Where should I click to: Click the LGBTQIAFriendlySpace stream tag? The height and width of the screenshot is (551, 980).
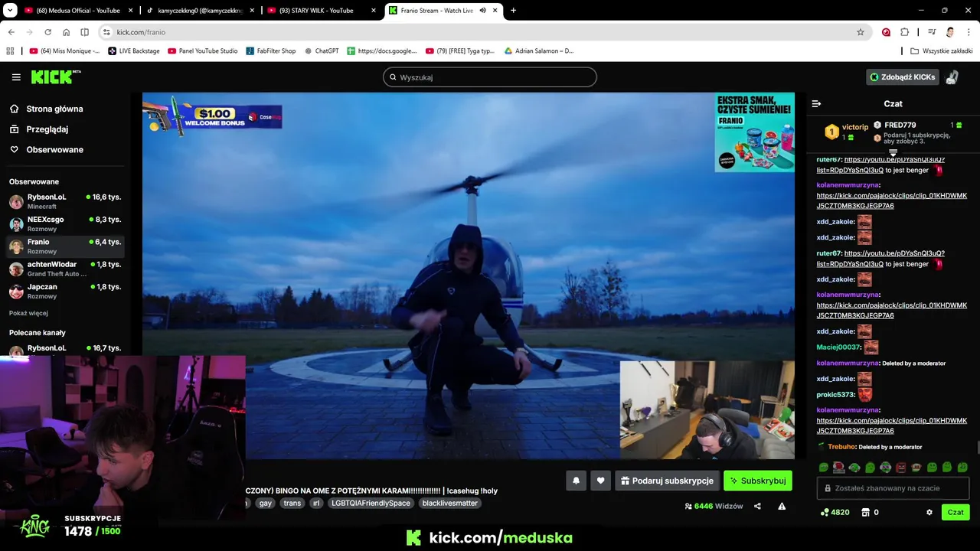point(371,504)
